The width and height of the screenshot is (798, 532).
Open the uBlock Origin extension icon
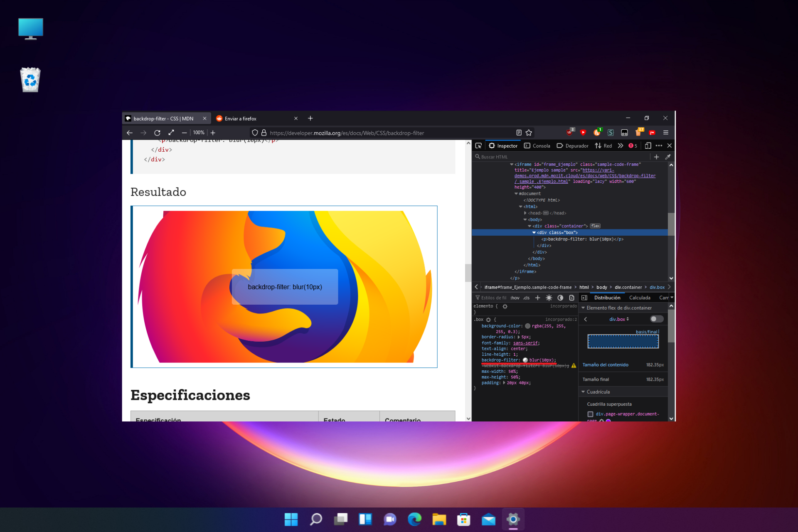(570, 132)
